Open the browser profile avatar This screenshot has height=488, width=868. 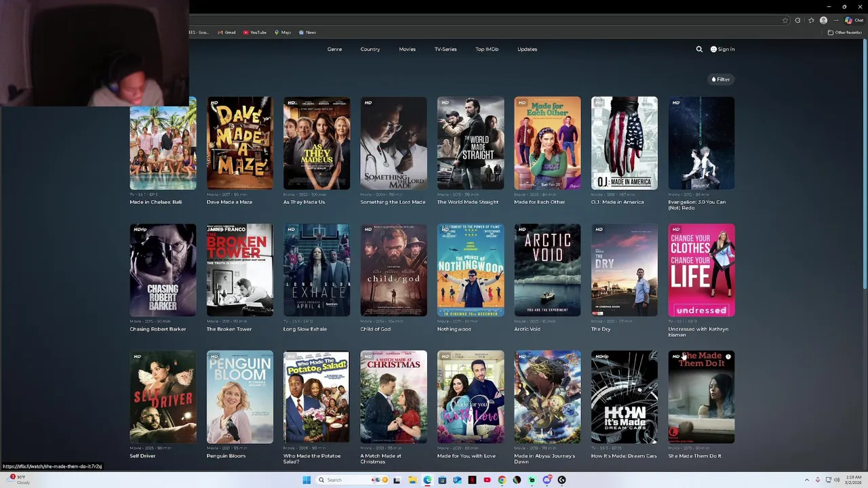coord(823,20)
